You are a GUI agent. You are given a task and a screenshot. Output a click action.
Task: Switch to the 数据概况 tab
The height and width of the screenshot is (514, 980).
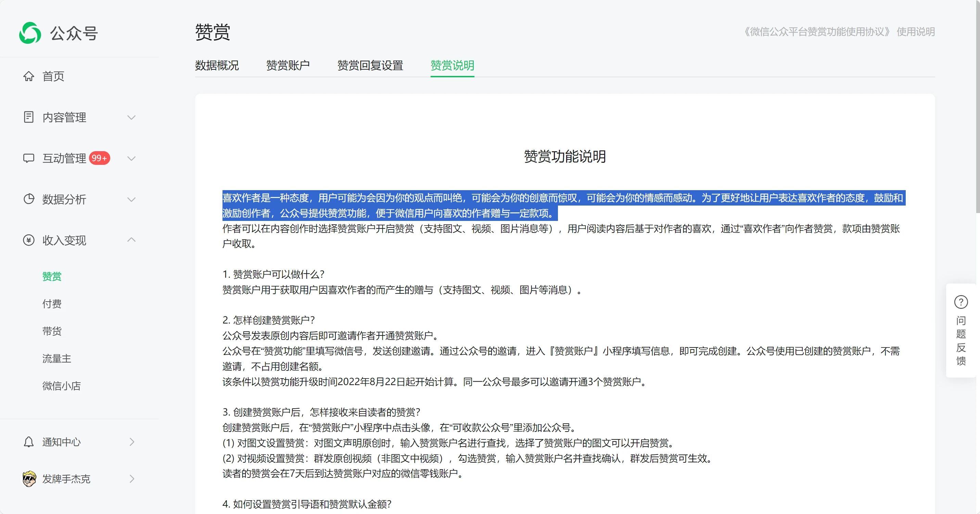click(217, 65)
